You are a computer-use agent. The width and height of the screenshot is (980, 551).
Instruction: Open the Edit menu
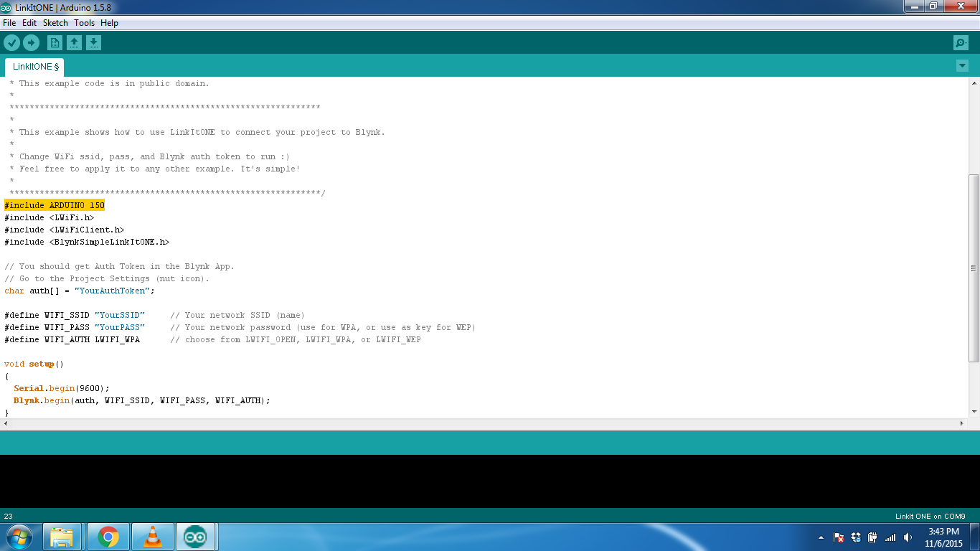point(29,23)
